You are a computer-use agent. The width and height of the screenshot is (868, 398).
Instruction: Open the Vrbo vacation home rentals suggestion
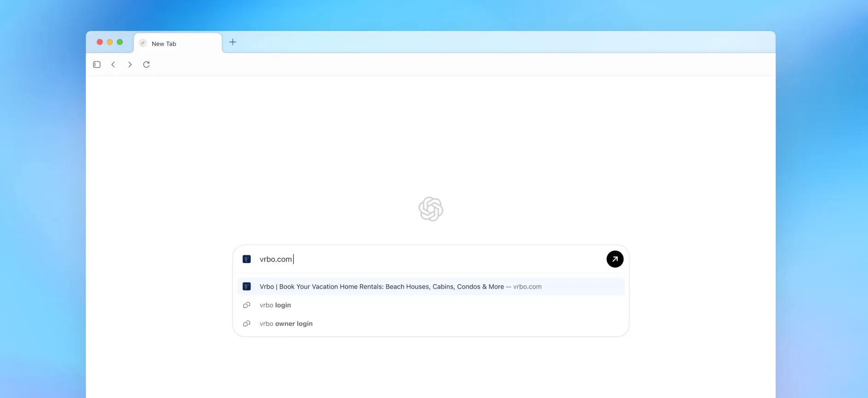[431, 287]
